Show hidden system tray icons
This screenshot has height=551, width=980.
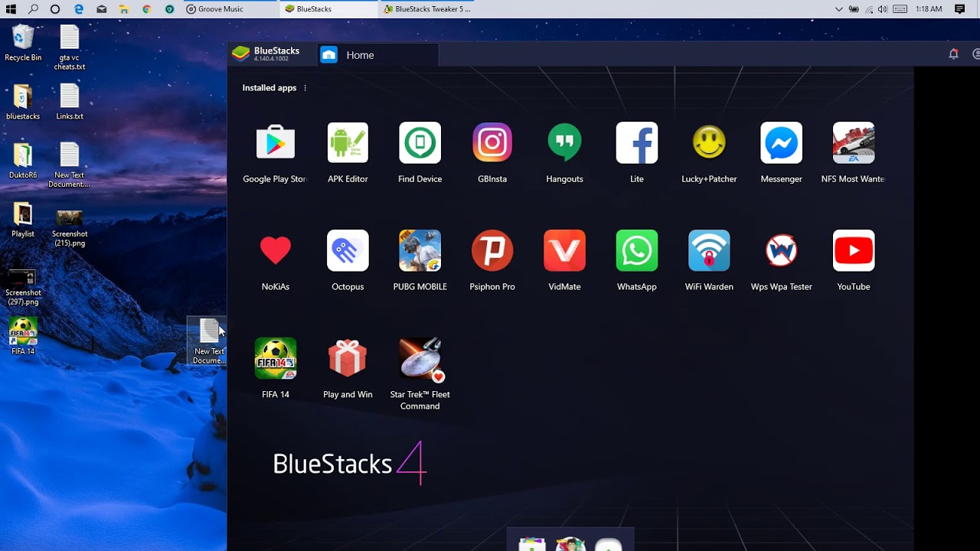click(839, 9)
